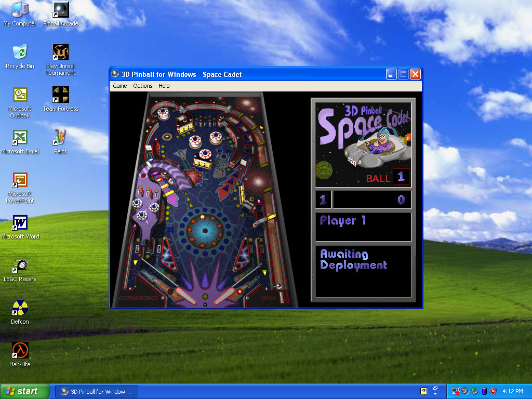Click the speaker volume tray icon
This screenshot has height=399, width=532.
[x=465, y=391]
